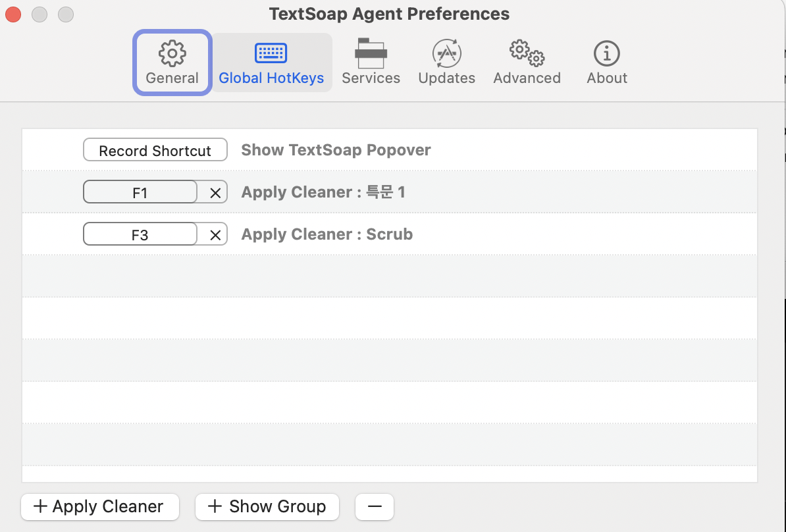Clear the F1 shortcut with X
The height and width of the screenshot is (532, 786).
[215, 193]
